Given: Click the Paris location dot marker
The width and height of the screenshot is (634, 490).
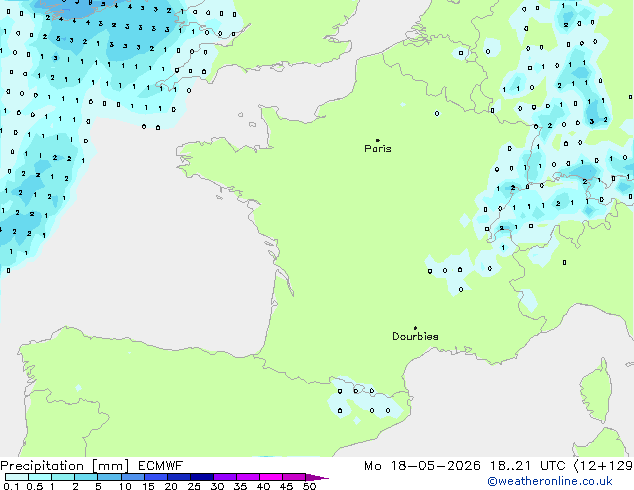Looking at the screenshot, I should pos(378,140).
